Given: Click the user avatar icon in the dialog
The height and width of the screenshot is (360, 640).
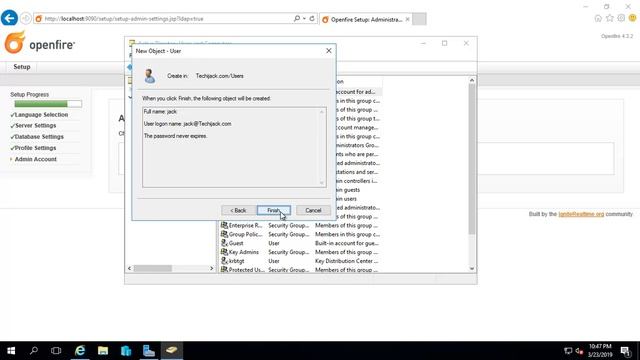Looking at the screenshot, I should pyautogui.click(x=149, y=76).
